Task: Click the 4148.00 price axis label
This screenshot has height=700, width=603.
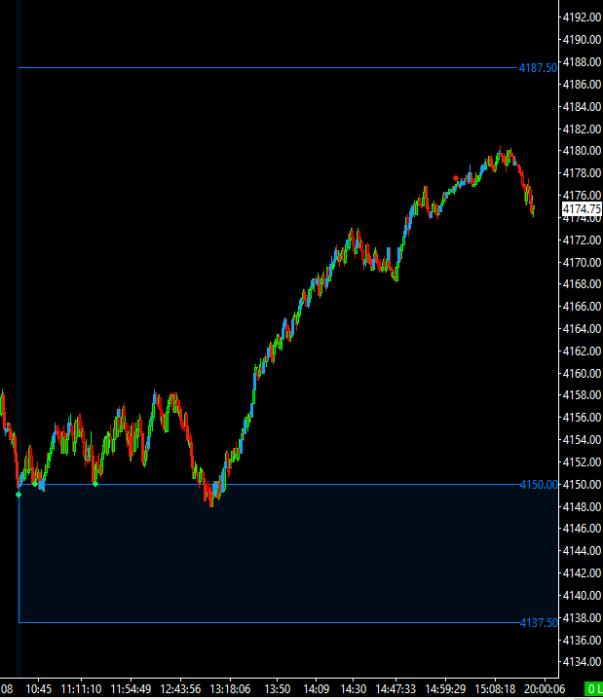Action: (582, 506)
